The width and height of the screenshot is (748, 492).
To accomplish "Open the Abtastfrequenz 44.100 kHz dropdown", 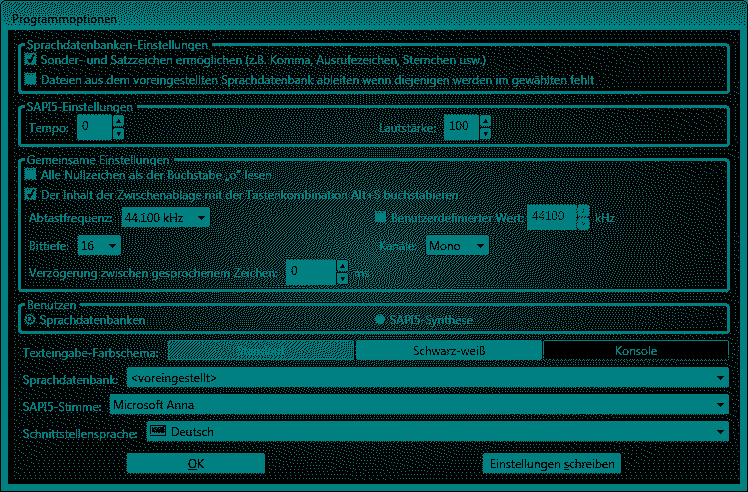I will click(166, 218).
